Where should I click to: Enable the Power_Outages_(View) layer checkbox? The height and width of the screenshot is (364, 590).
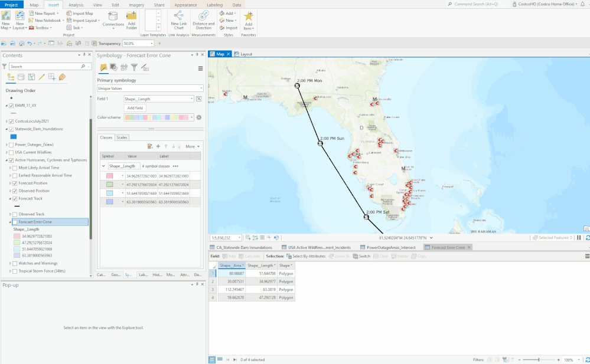click(12, 145)
